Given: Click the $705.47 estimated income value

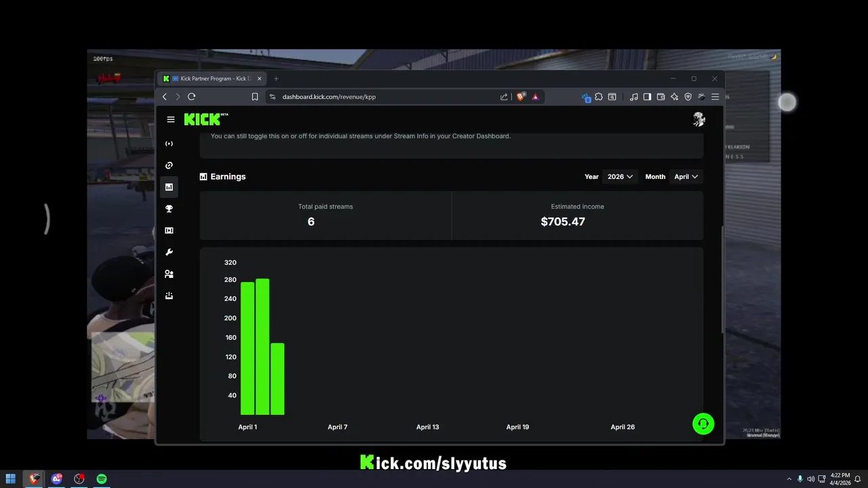Looking at the screenshot, I should point(563,222).
